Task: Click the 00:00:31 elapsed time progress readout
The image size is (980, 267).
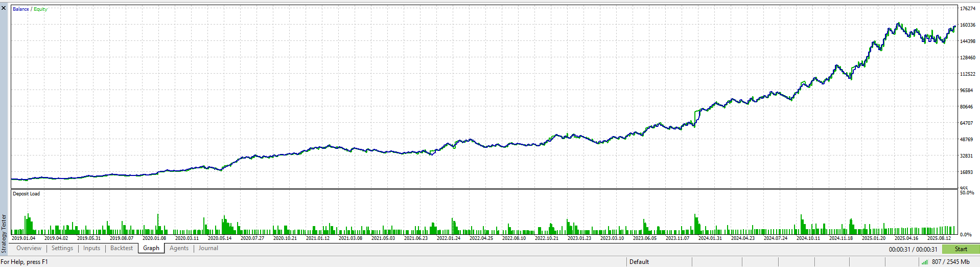Action: pyautogui.click(x=913, y=250)
